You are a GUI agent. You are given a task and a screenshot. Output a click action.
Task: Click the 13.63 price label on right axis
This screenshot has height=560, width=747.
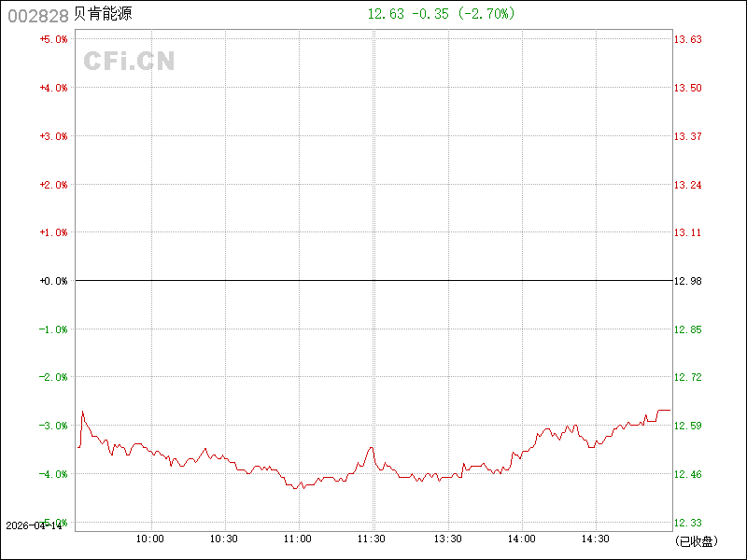(x=688, y=39)
